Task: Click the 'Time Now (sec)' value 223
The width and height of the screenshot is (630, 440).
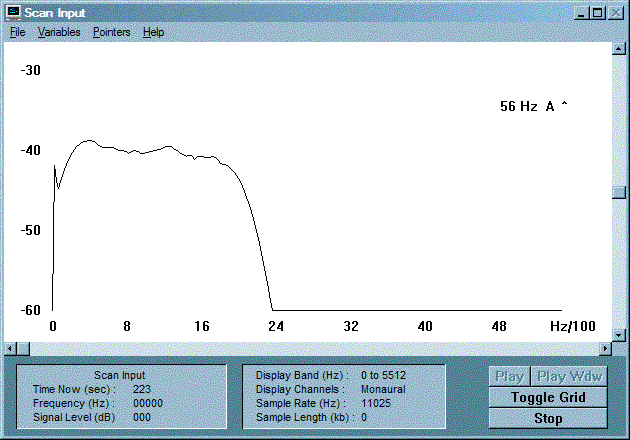Action: tap(142, 389)
